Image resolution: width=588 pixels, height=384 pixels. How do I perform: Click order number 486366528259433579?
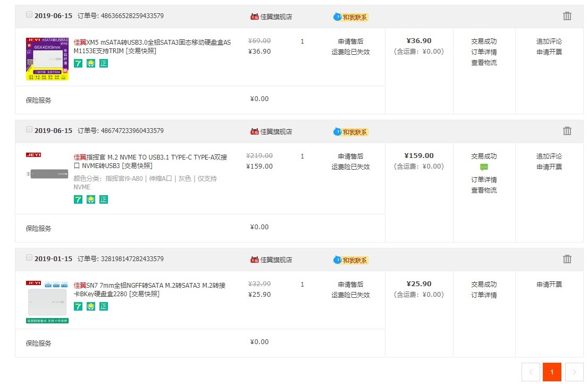click(132, 16)
